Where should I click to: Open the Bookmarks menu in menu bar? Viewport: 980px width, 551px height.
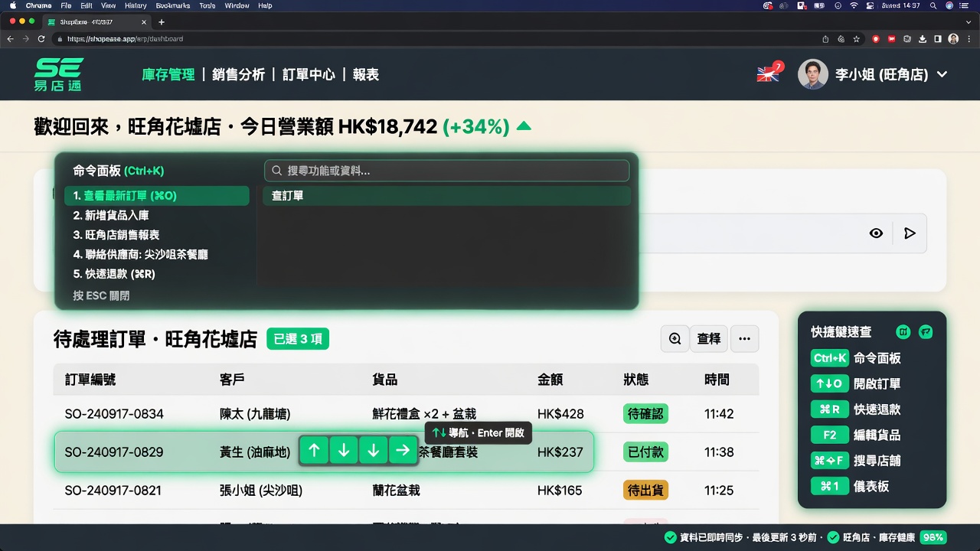pos(172,5)
